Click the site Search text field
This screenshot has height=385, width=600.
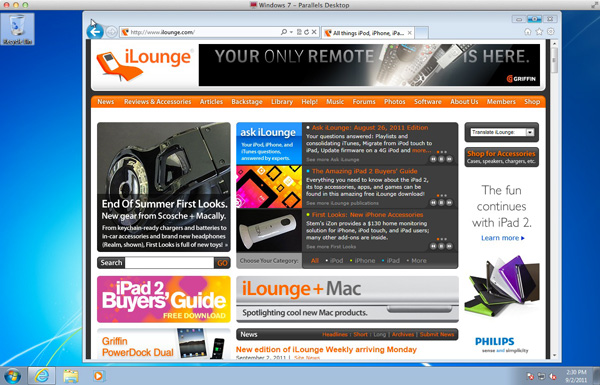[169, 263]
